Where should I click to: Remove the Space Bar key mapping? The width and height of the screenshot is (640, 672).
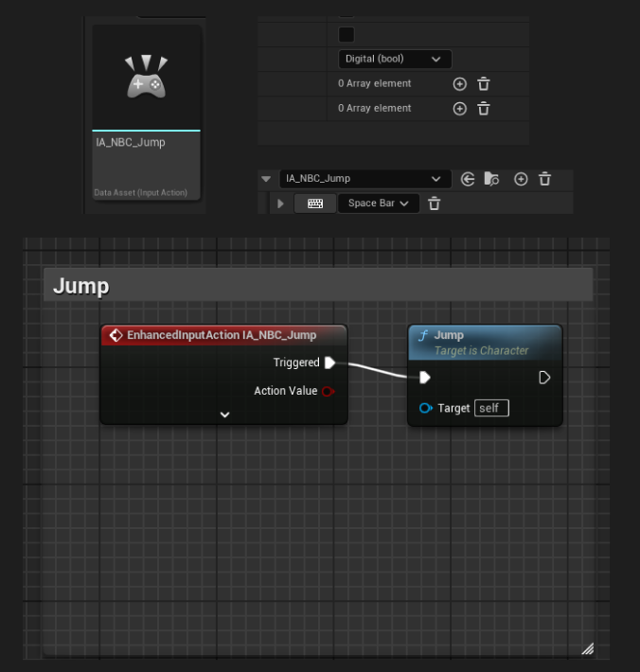pos(435,203)
